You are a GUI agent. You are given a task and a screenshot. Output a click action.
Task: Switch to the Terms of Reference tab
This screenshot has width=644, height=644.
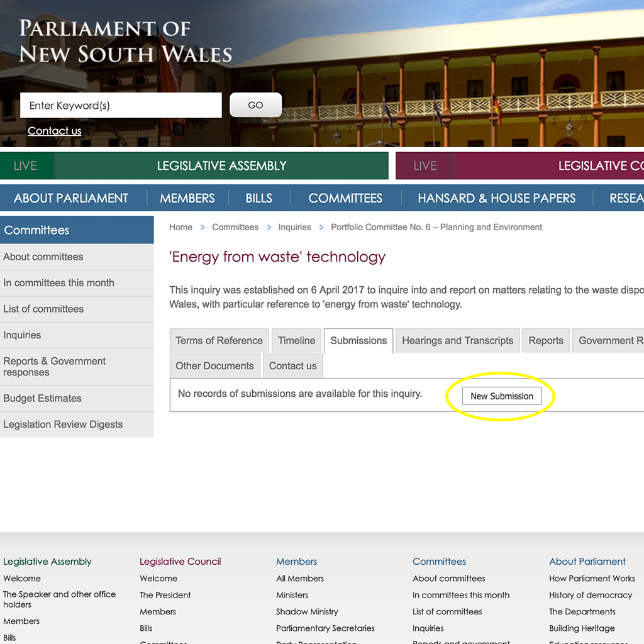219,340
